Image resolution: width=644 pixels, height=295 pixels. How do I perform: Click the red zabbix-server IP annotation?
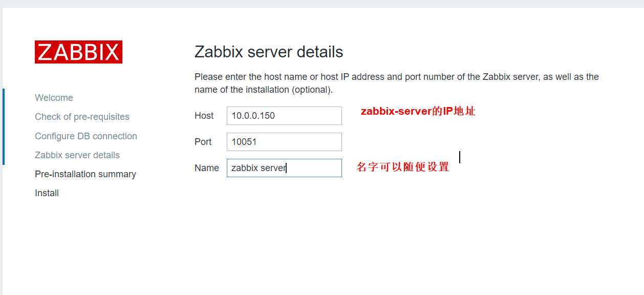point(418,111)
